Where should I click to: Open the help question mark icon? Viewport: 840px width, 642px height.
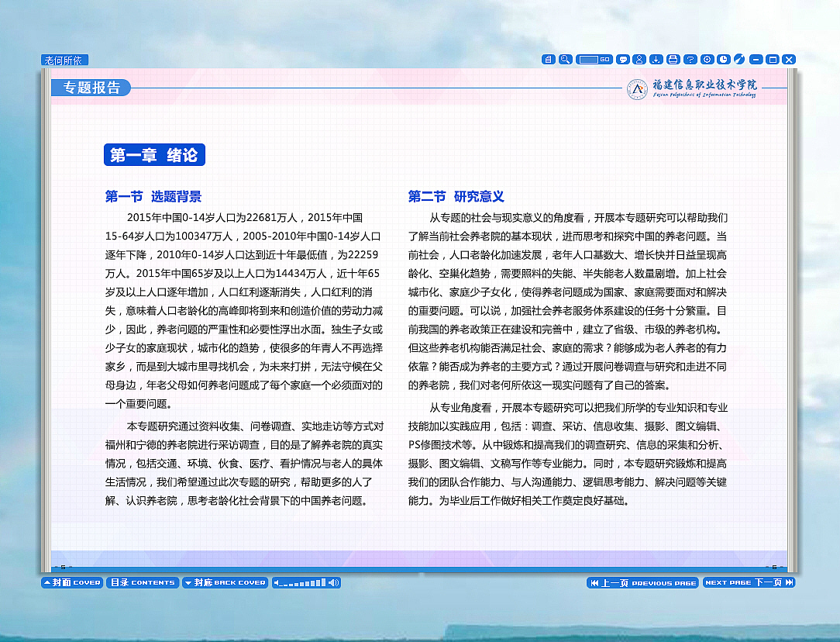(x=690, y=59)
